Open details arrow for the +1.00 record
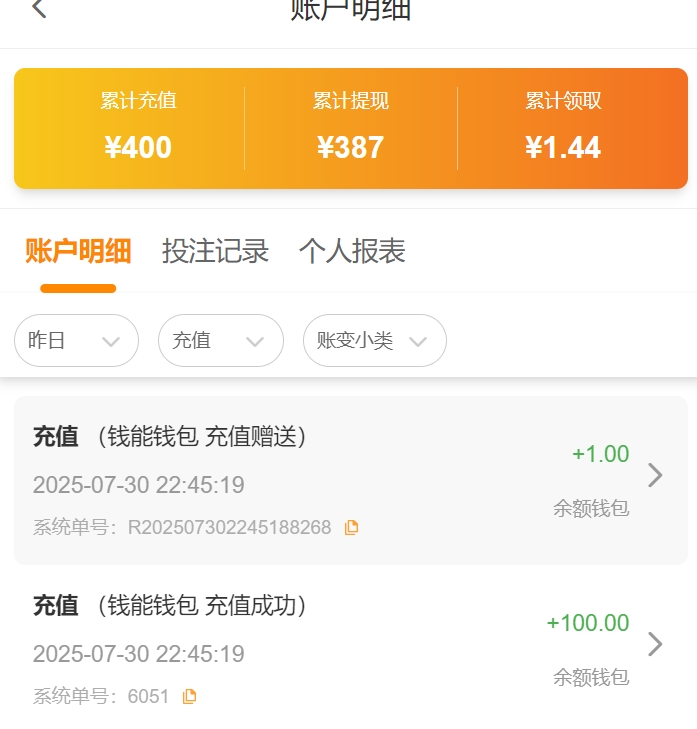 tap(655, 475)
